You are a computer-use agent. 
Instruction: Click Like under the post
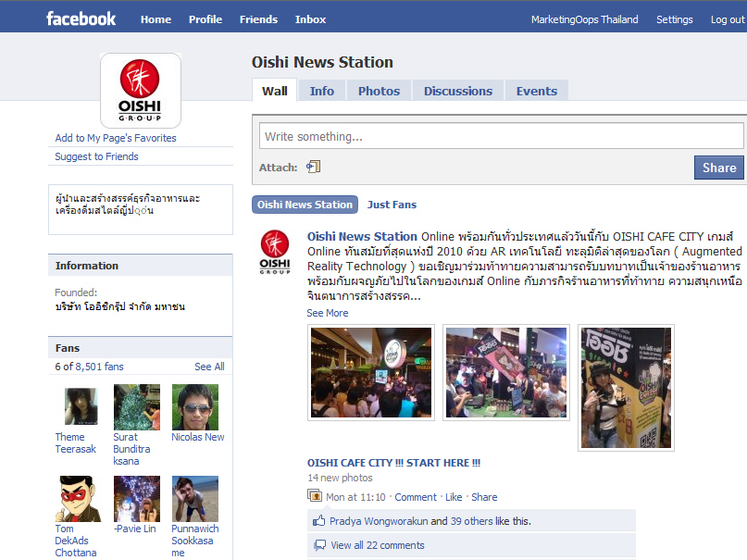[x=454, y=497]
